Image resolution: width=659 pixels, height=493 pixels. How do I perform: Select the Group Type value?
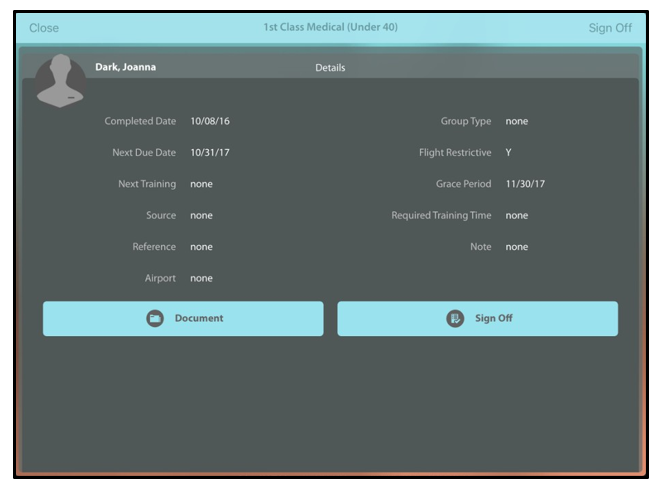[516, 122]
